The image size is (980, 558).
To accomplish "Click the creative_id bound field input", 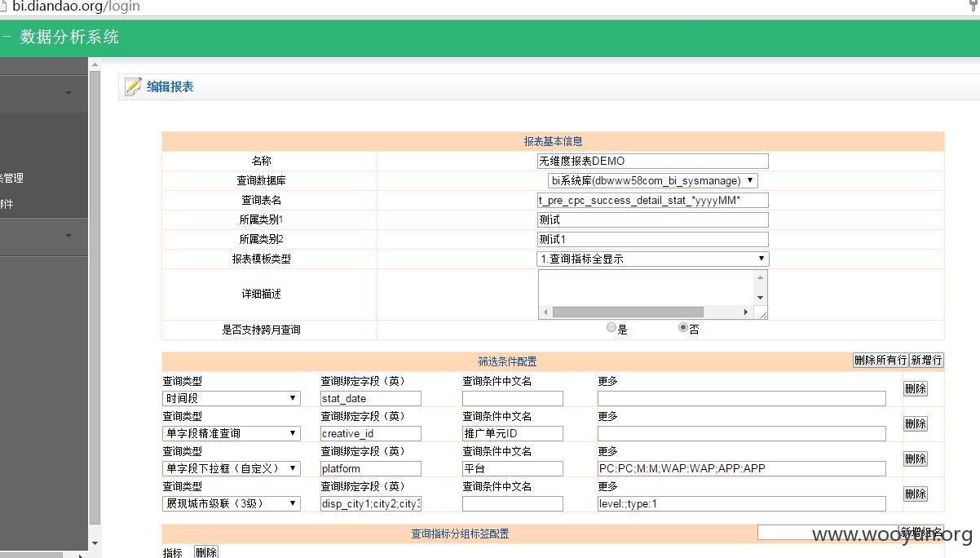I will pos(371,433).
